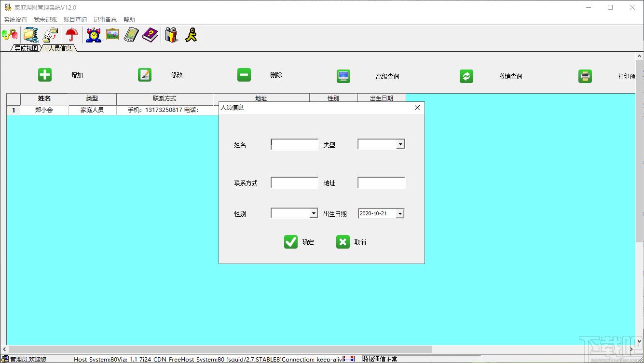Open the 性别 dropdown in the dialog

(314, 213)
